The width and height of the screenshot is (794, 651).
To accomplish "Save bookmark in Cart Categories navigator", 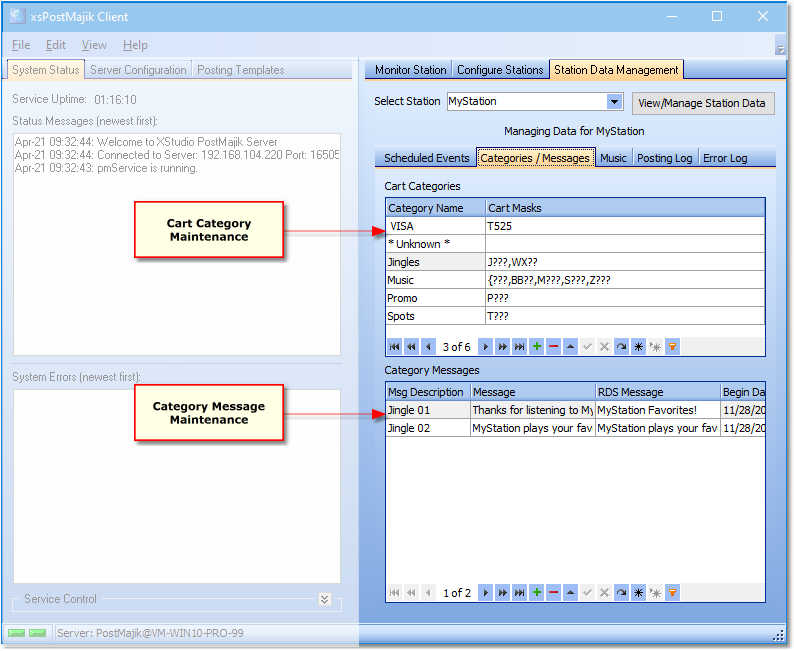I will [639, 347].
